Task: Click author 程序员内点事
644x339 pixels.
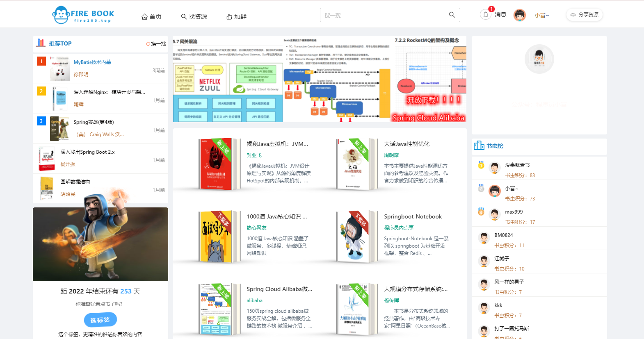Action: pos(399,228)
